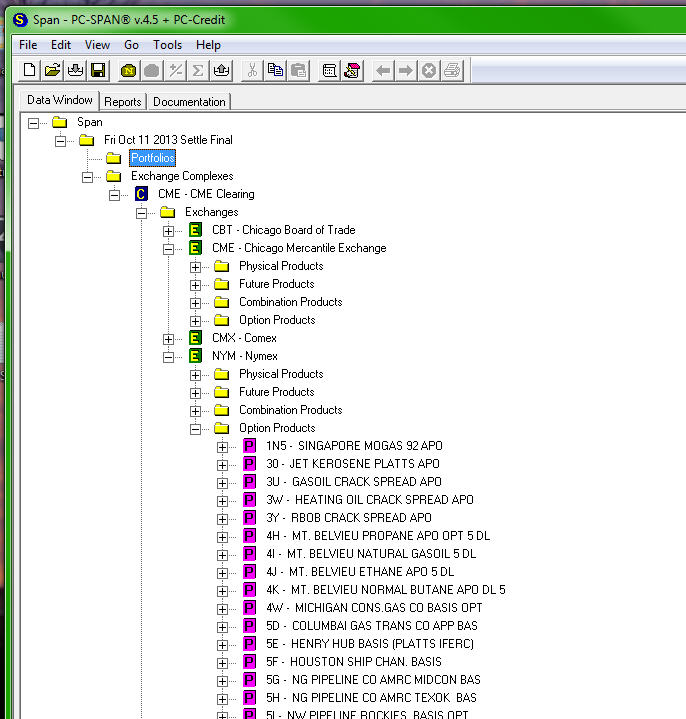Screen dimensions: 686x719
Task: Open the Go menu
Action: pyautogui.click(x=131, y=45)
